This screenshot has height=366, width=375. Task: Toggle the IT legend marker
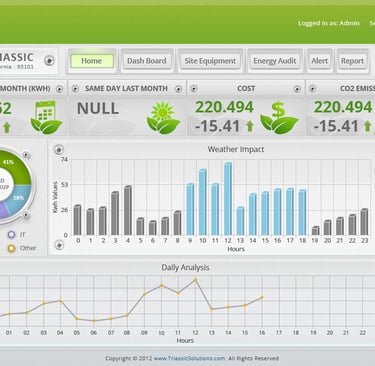point(11,235)
